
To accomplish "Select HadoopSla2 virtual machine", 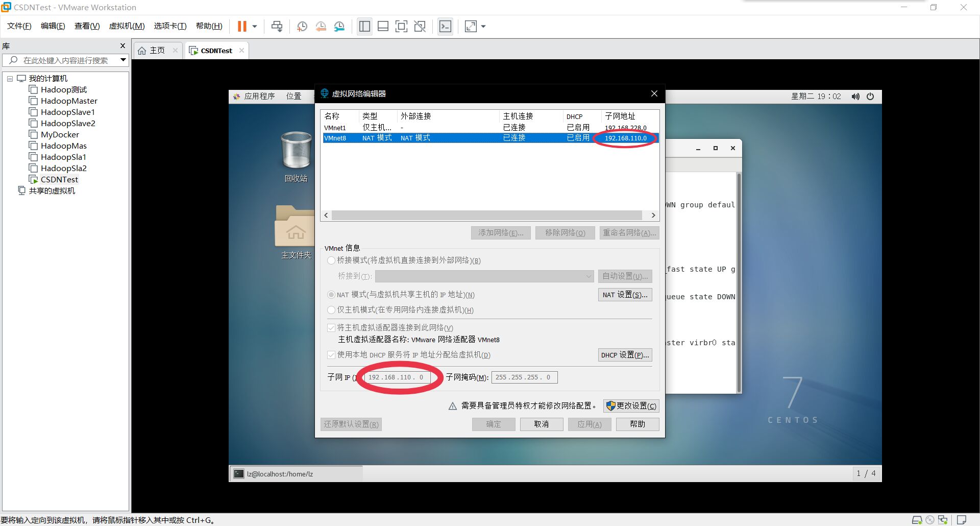I will [64, 169].
